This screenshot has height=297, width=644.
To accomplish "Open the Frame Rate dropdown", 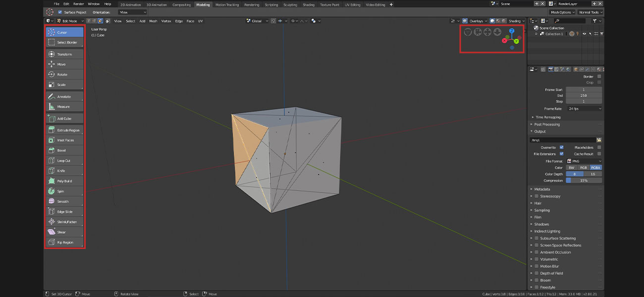I will tap(584, 108).
